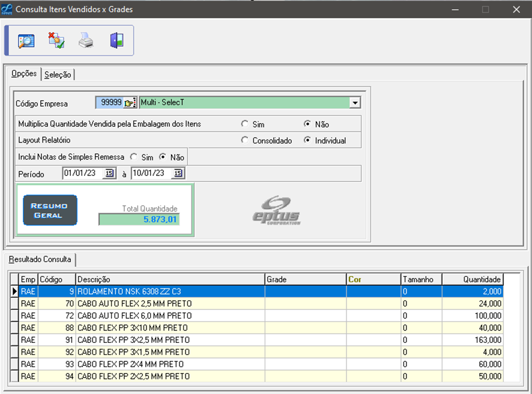
Task: Open company lookup hand icon beside 99999
Action: point(130,103)
